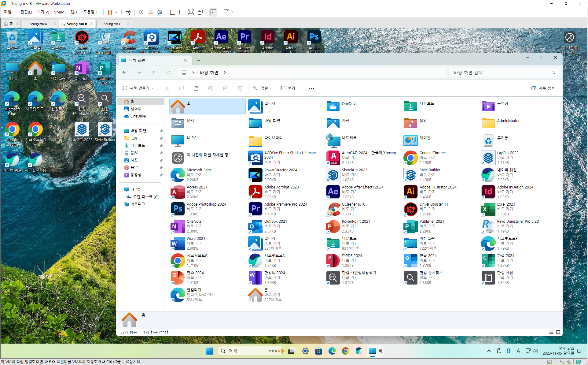Click the Explorer refresh button
Image resolution: width=588 pixels, height=365 pixels.
coord(168,73)
